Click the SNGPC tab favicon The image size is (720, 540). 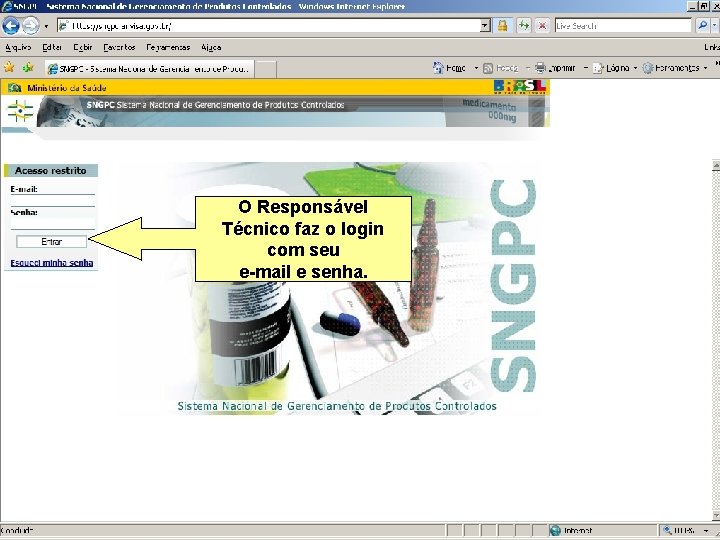tap(53, 69)
